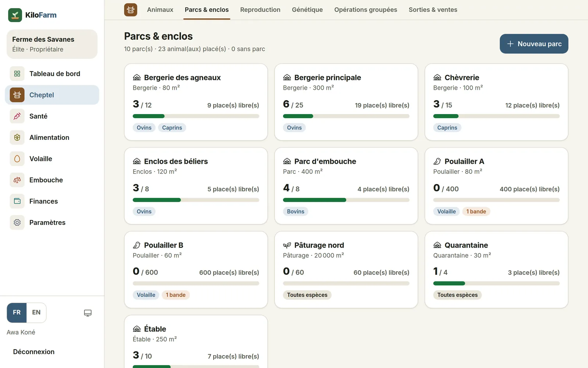The width and height of the screenshot is (588, 368).
Task: Click the Paramètres gear icon
Action: click(x=17, y=223)
